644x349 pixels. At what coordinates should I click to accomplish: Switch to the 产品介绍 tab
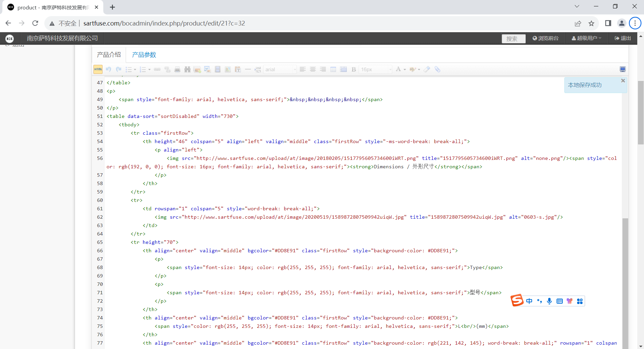click(109, 55)
